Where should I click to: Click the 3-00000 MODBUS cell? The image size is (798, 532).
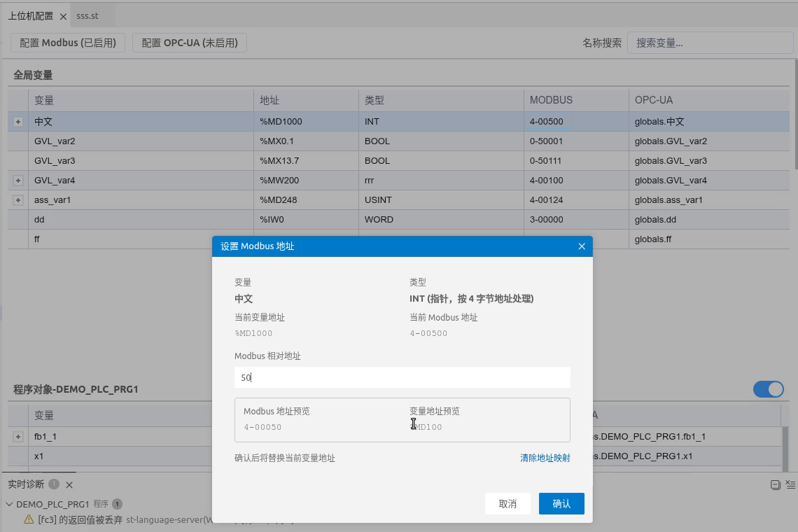click(576, 219)
